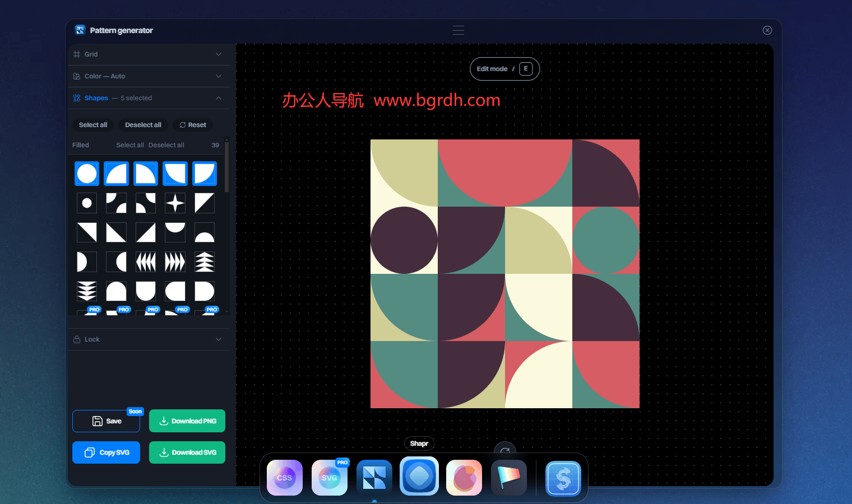Click the Edit mode toggle pill
This screenshot has width=852, height=504.
(504, 69)
